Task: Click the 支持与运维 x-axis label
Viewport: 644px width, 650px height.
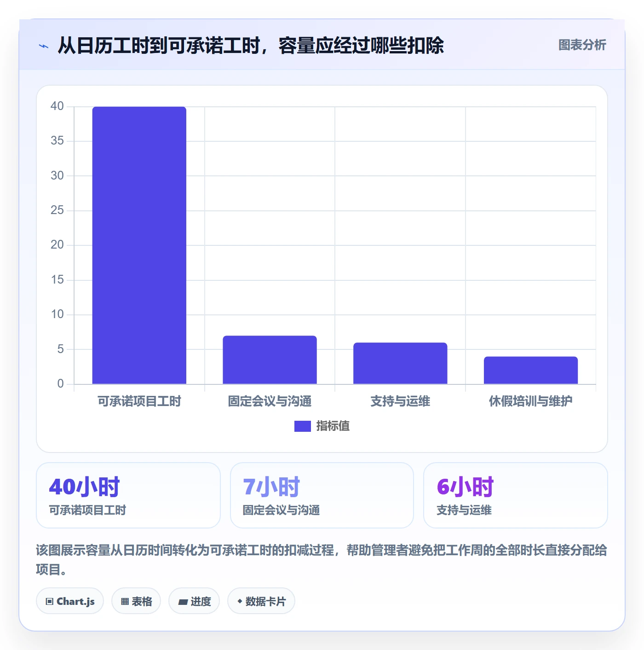Action: 400,401
